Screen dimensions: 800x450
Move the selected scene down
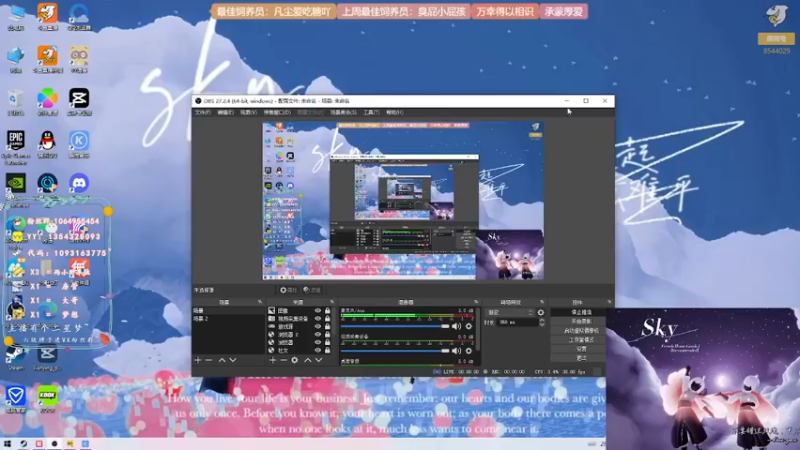pyautogui.click(x=233, y=360)
